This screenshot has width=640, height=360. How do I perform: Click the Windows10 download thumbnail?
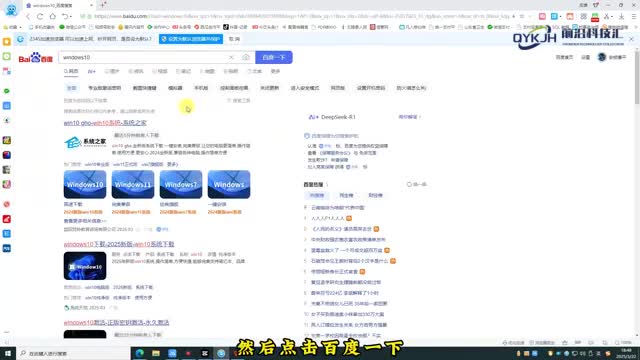[x=85, y=184]
